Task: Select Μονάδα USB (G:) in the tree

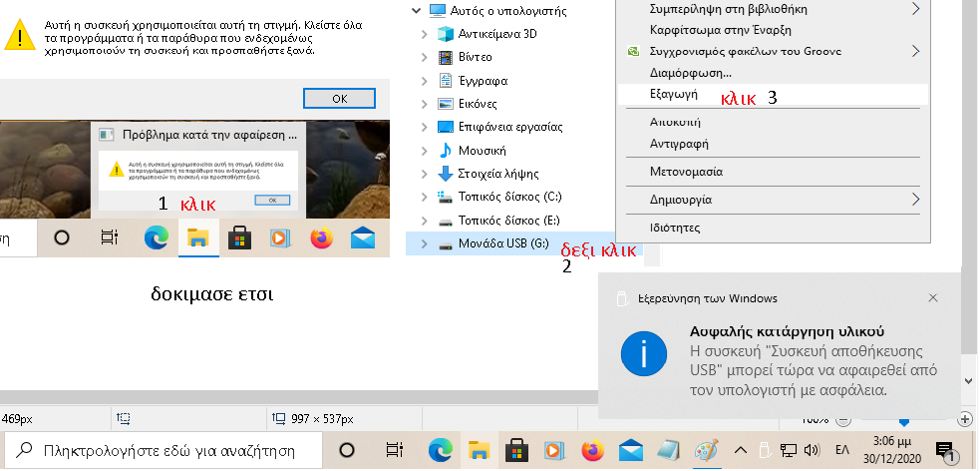Action: coord(503,243)
